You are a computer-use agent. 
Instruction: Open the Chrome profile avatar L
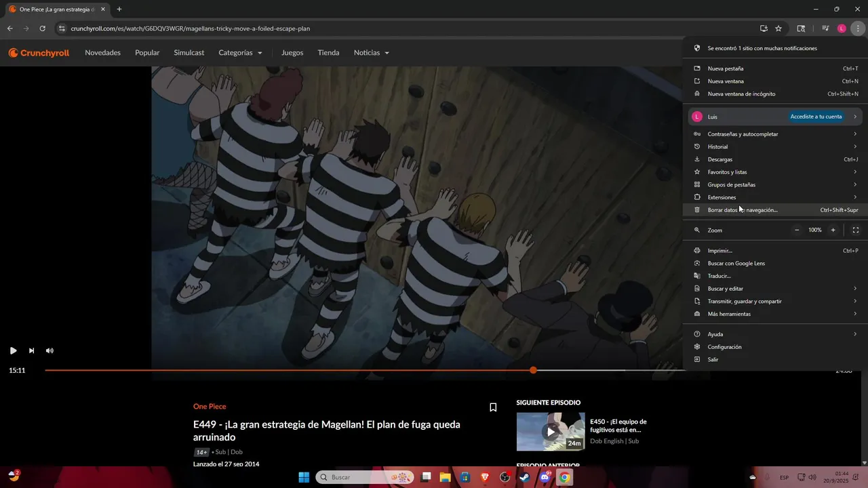[x=842, y=28]
